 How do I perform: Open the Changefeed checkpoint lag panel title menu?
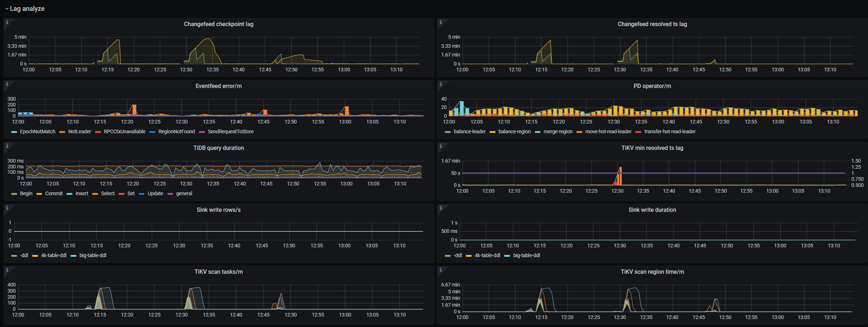point(218,24)
